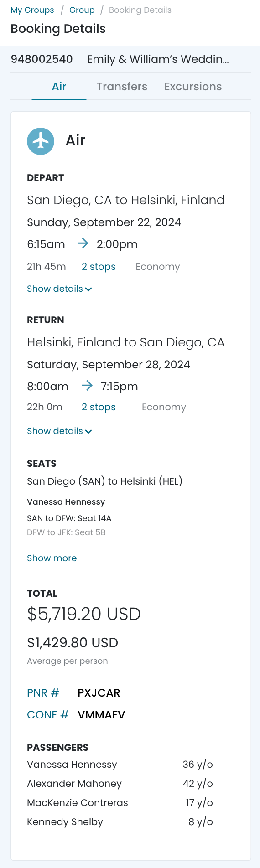Click the airplane Air icon
The width and height of the screenshot is (260, 868).
point(41,141)
